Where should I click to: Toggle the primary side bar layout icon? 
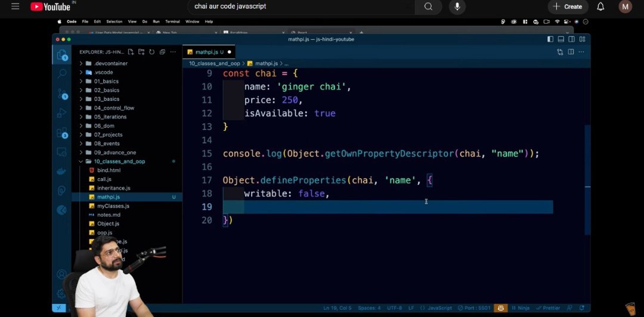coord(550,39)
